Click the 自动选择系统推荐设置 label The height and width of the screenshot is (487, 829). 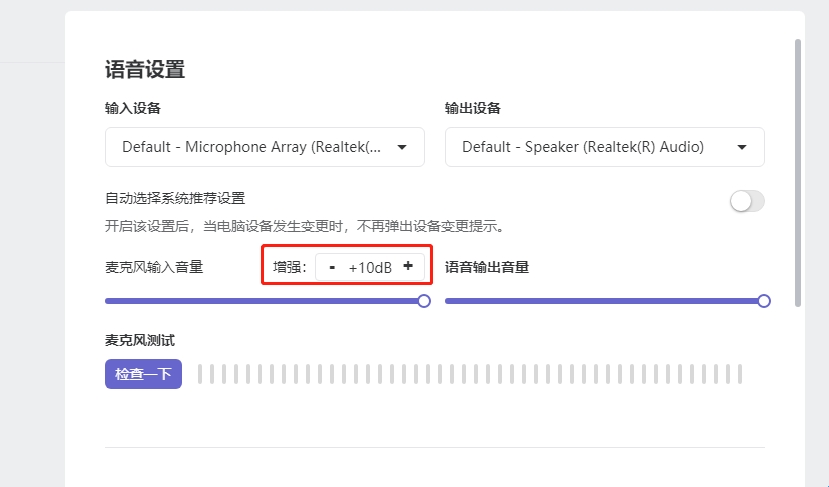(175, 198)
